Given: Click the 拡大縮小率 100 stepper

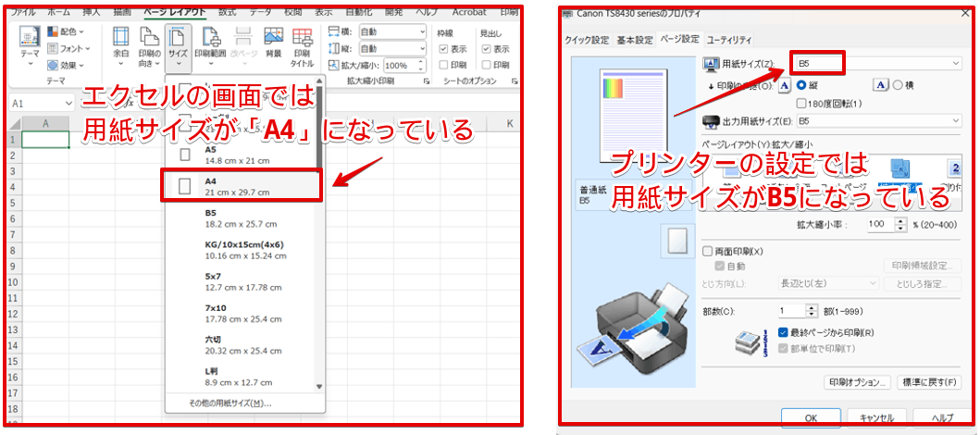Looking at the screenshot, I should click(900, 225).
